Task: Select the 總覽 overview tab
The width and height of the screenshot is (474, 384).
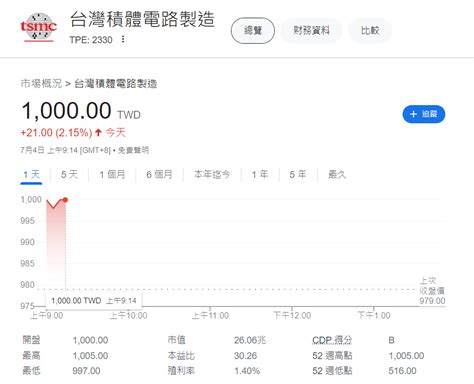Action: (x=253, y=31)
